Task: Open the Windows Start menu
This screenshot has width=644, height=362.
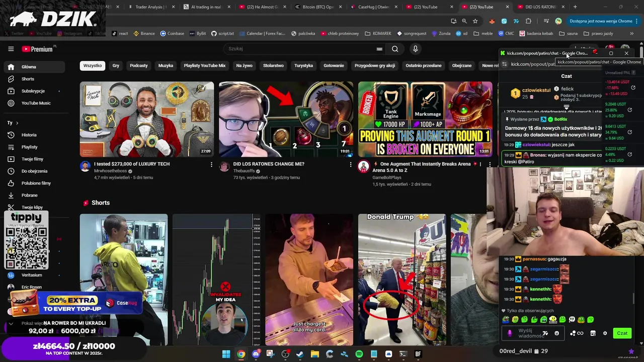Action: pos(226,354)
